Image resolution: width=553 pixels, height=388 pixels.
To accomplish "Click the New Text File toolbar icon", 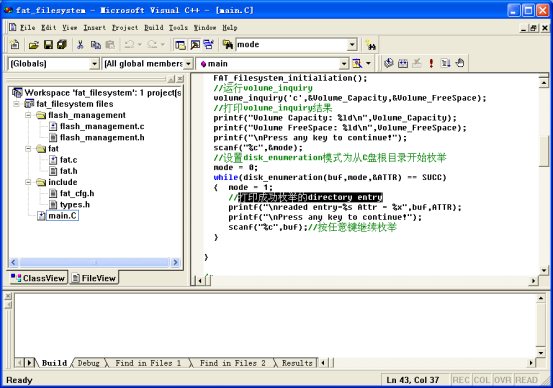I will pyautogui.click(x=15, y=45).
